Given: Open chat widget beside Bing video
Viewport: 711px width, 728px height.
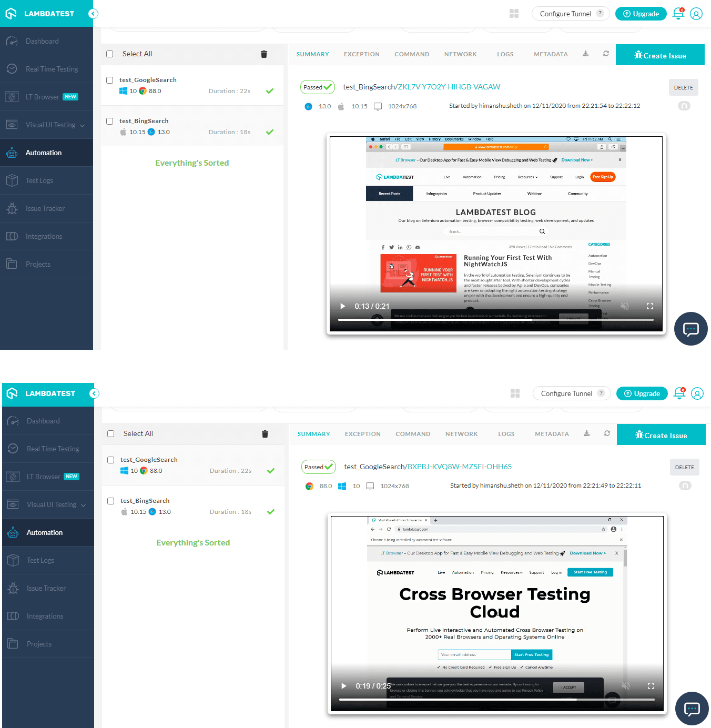Looking at the screenshot, I should coord(691,329).
